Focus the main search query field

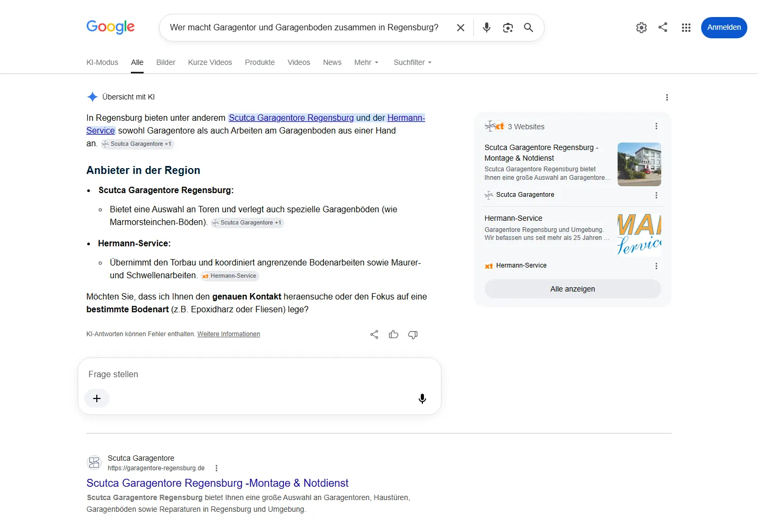(x=304, y=28)
